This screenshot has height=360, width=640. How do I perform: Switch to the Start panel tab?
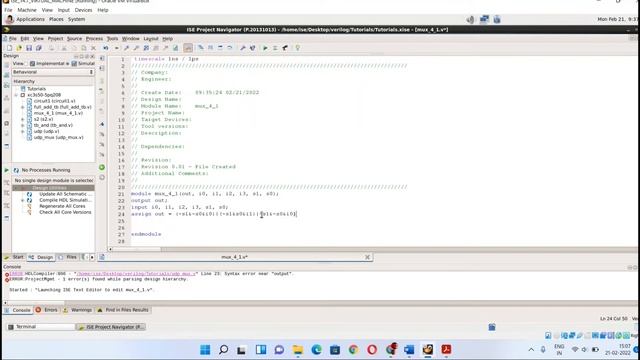click(x=14, y=257)
